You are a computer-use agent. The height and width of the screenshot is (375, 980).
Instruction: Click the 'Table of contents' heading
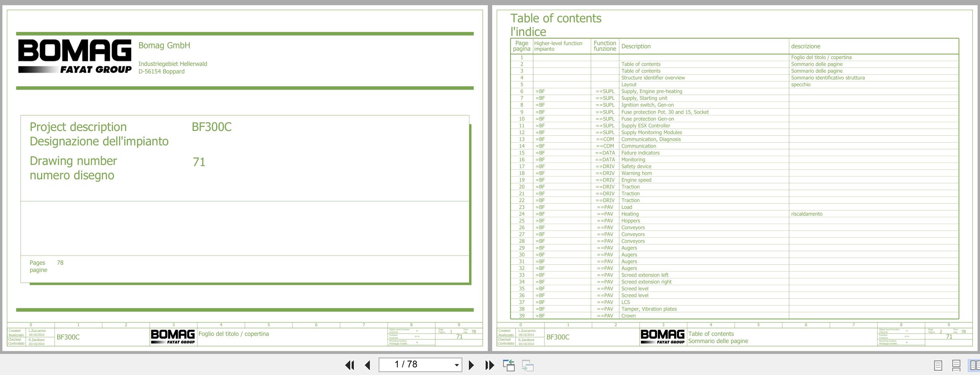click(555, 18)
